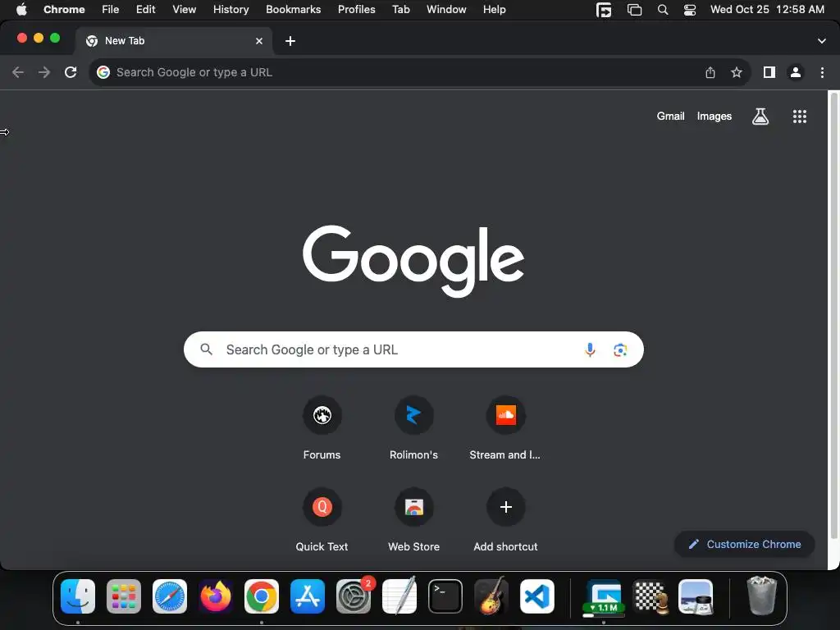
Task: Open the Window menu
Action: coord(446,10)
